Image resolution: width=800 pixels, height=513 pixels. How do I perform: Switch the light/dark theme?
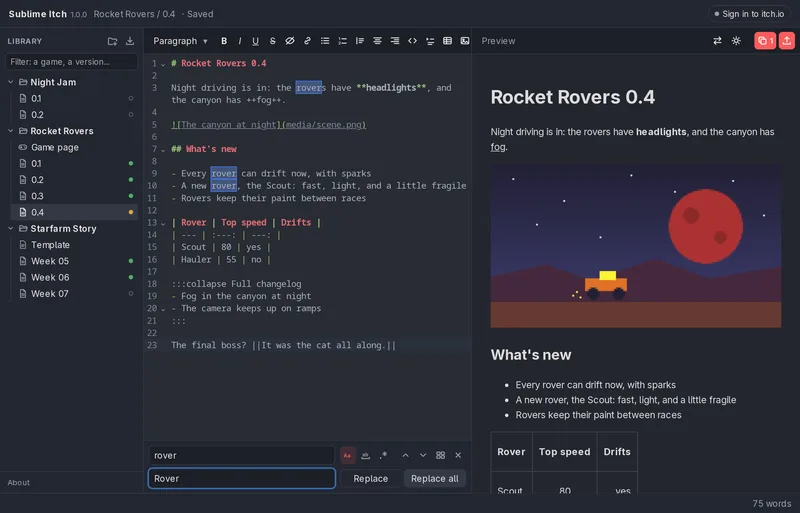pyautogui.click(x=736, y=41)
